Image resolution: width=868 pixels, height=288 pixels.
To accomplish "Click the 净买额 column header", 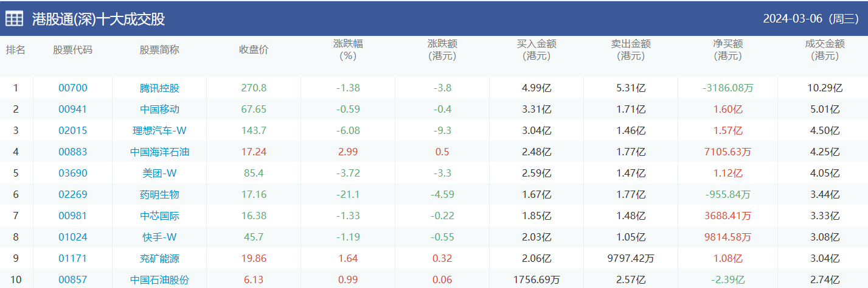I will (727, 50).
